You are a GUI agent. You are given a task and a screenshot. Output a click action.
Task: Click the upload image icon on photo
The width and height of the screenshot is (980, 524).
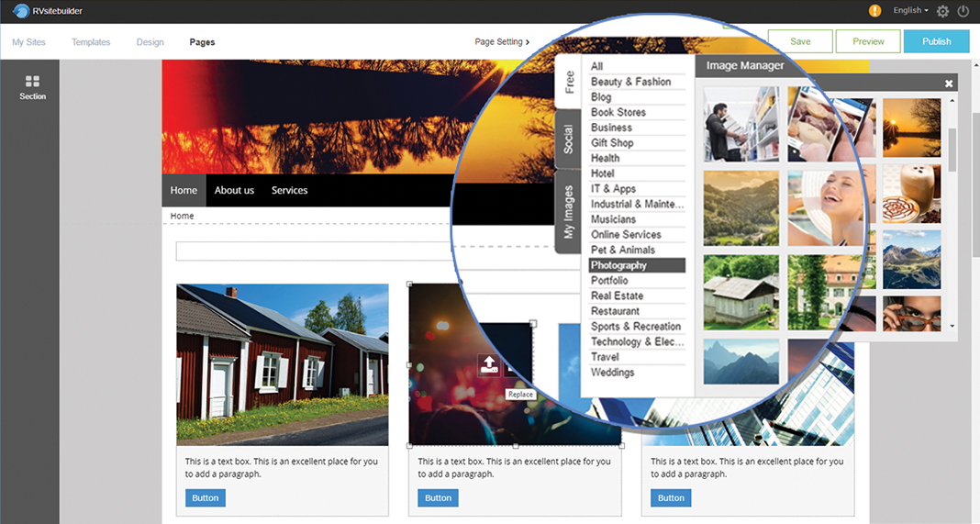pyautogui.click(x=490, y=365)
